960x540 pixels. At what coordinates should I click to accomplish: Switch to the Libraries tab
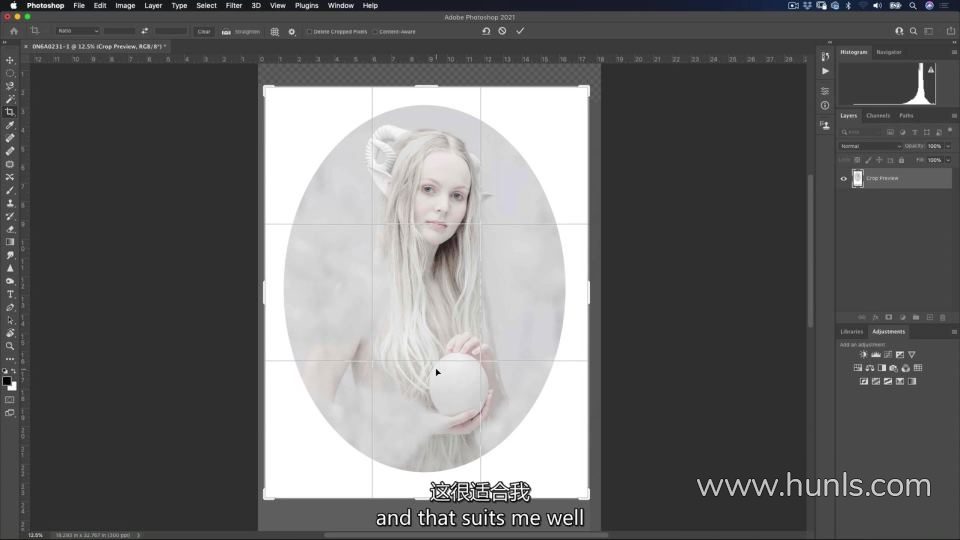(x=852, y=332)
